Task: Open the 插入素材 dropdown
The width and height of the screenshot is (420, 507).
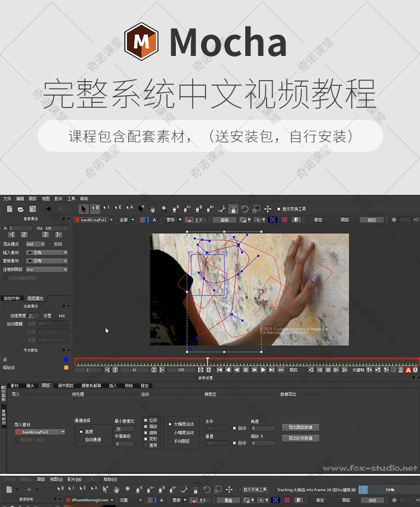Action: [x=47, y=252]
